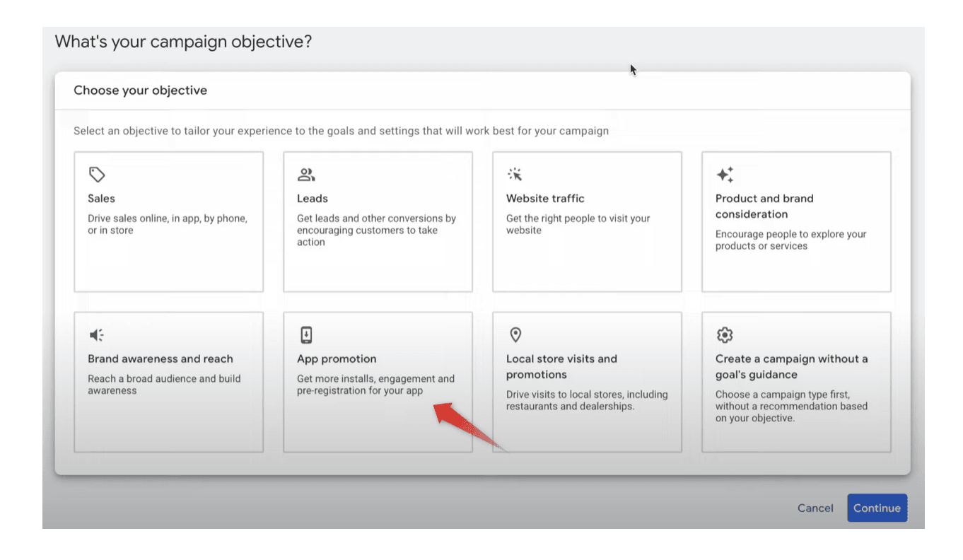Choose Brand awareness and reach title
This screenshot has height=560, width=963.
coord(160,359)
